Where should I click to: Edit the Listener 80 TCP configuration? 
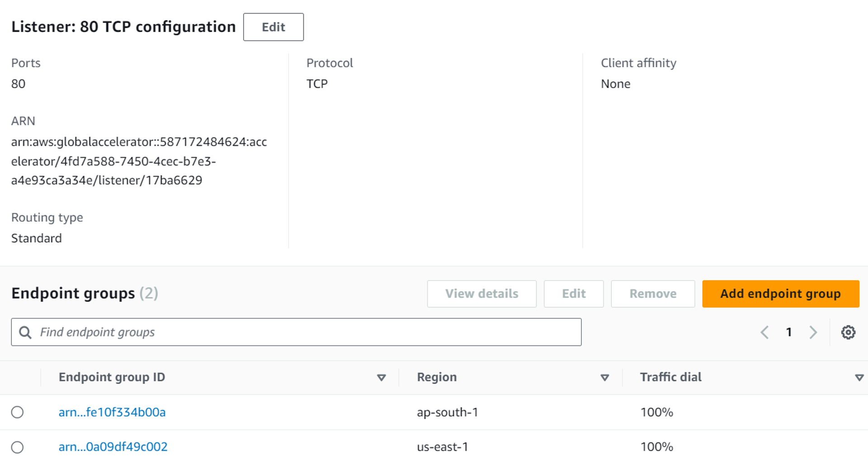click(273, 27)
